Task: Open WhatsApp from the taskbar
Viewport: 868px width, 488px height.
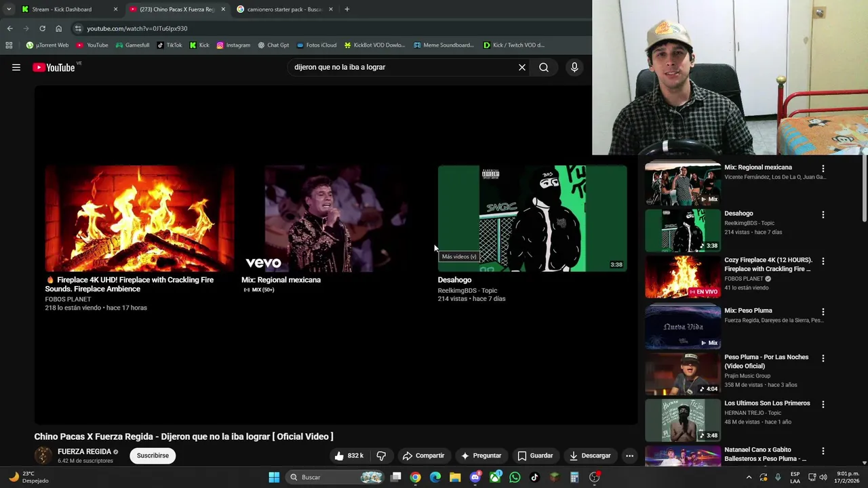Action: 515,477
